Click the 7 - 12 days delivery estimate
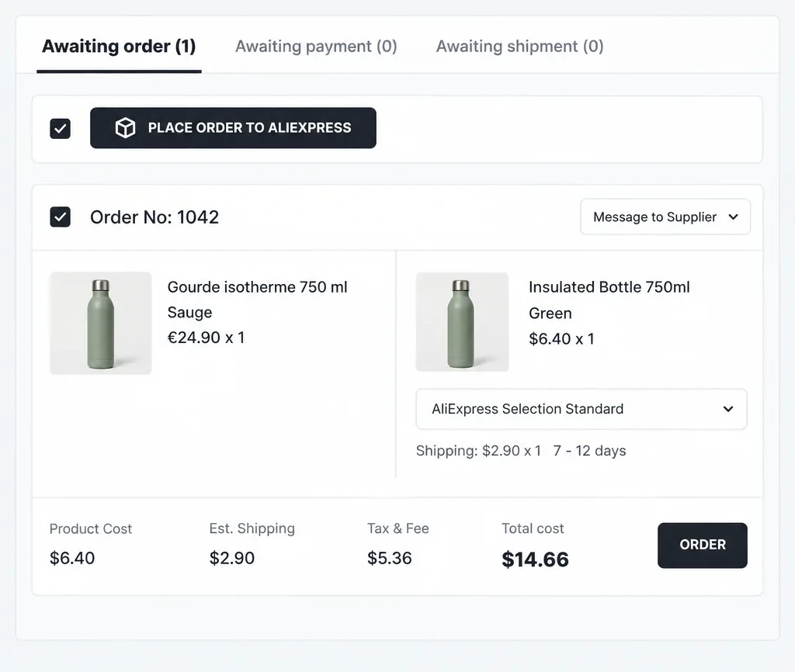Image resolution: width=795 pixels, height=672 pixels. pos(590,451)
